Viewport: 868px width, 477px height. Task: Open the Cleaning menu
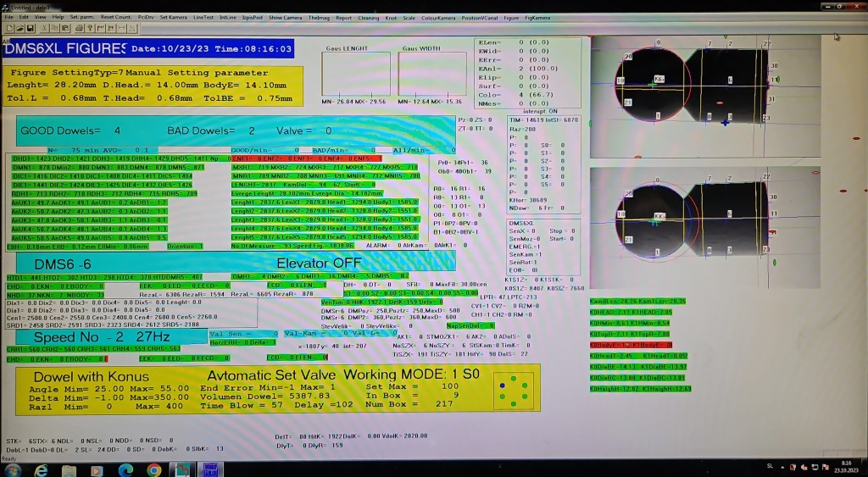click(x=369, y=17)
